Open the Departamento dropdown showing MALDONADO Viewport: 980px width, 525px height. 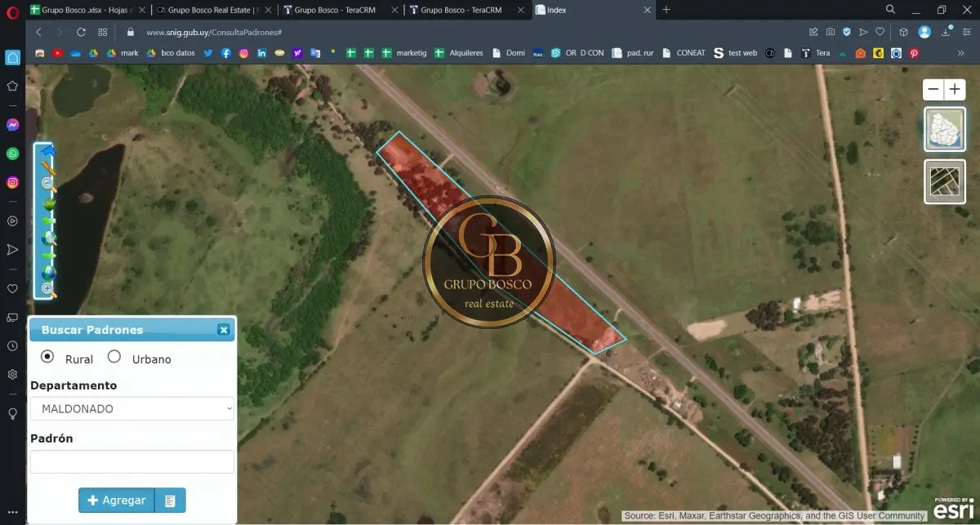tap(132, 408)
